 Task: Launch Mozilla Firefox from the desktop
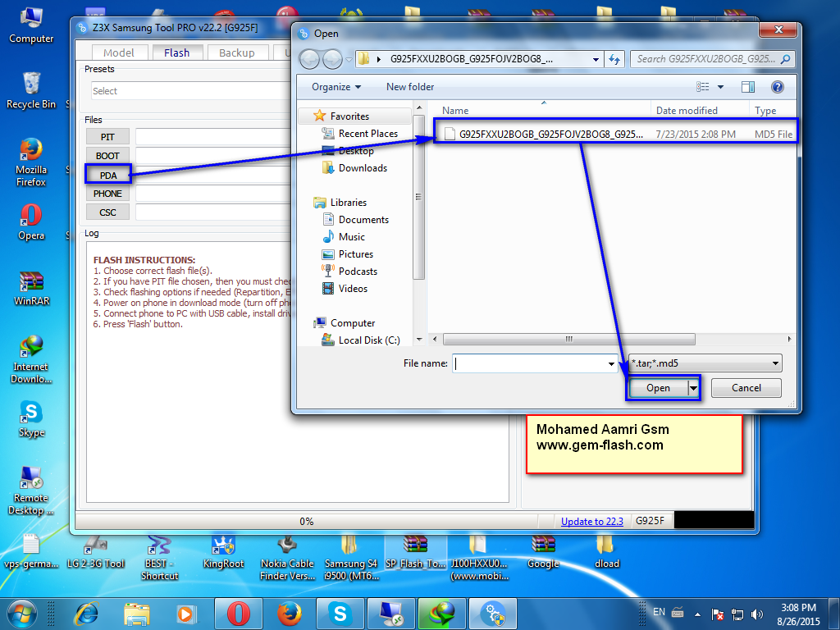[x=31, y=162]
